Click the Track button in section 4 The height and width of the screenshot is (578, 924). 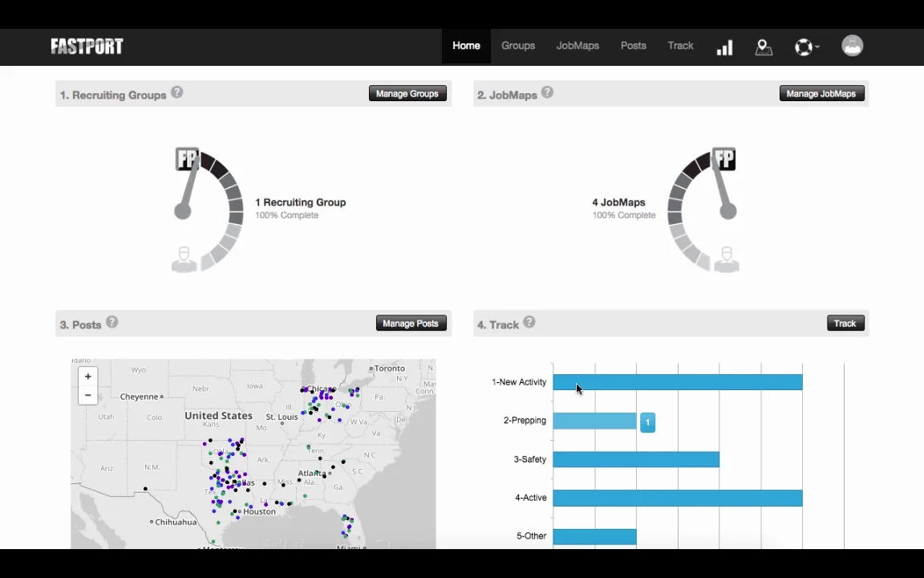(x=845, y=324)
